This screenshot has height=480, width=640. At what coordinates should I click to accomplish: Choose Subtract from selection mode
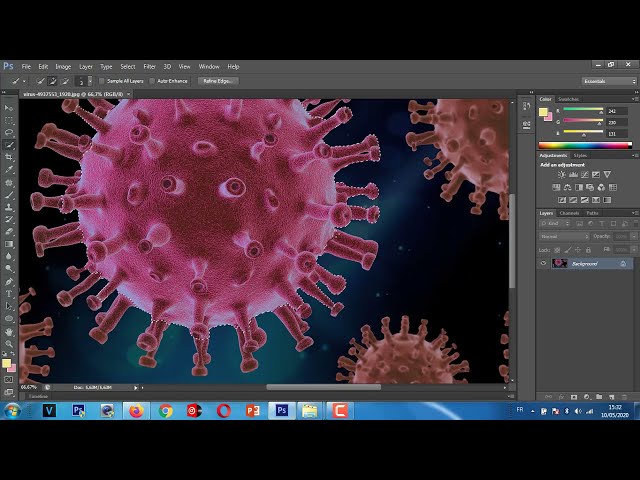point(64,81)
